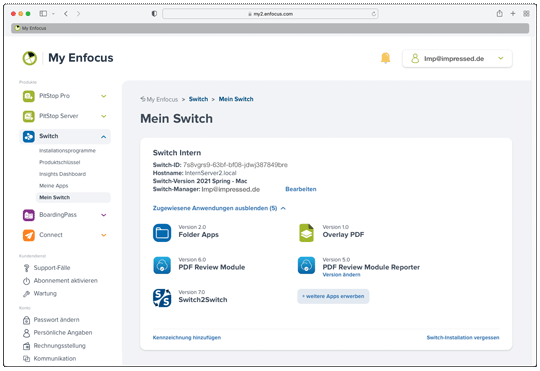This screenshot has height=371, width=540.
Task: Show Safari tab overview grid
Action: click(526, 13)
